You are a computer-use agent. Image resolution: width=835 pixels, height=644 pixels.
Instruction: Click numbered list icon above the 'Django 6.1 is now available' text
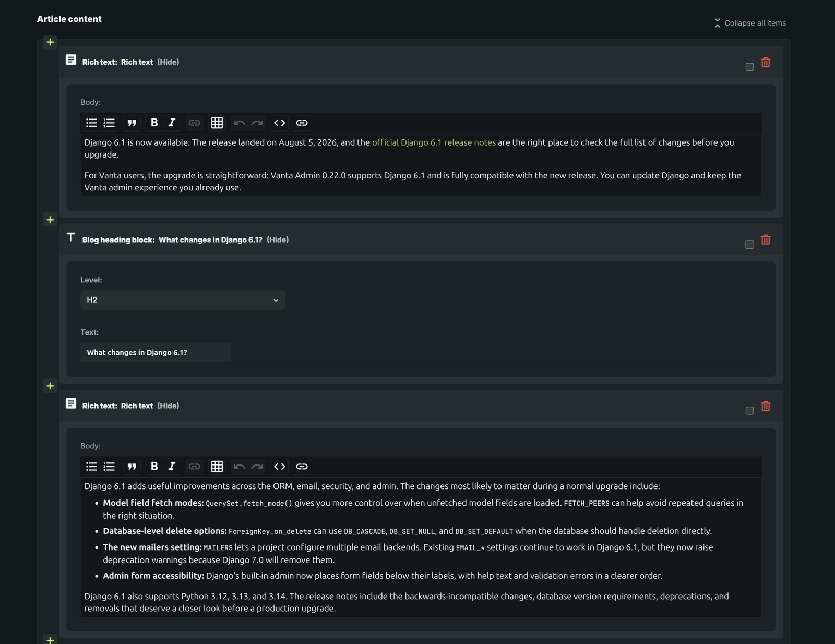[109, 123]
